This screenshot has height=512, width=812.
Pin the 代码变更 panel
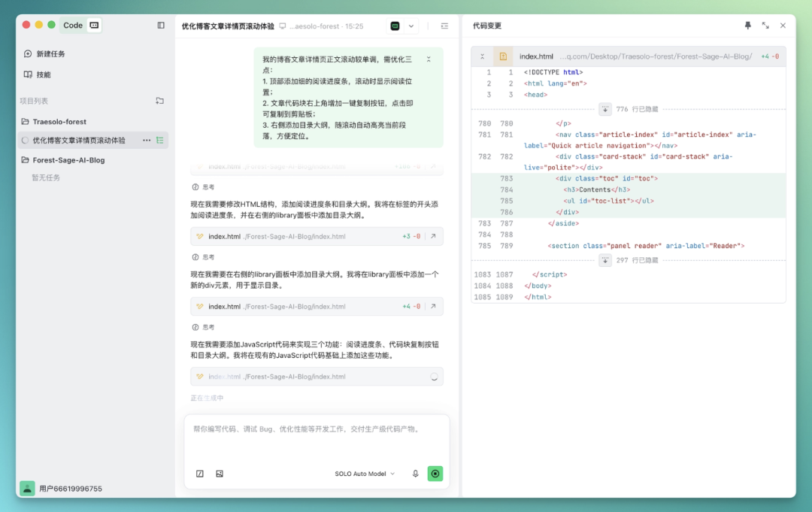click(748, 26)
